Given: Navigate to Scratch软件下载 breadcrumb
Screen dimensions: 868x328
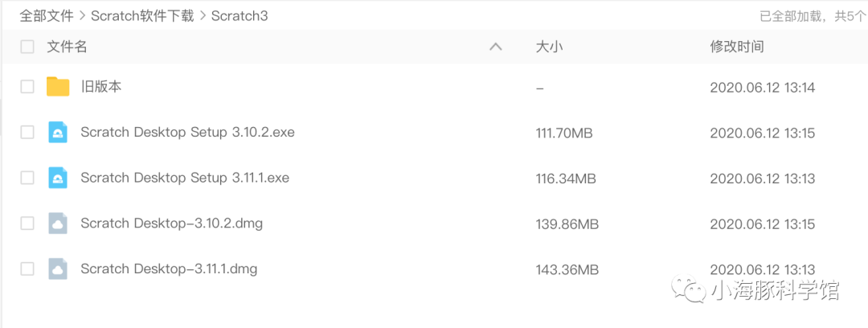Looking at the screenshot, I should [x=142, y=16].
